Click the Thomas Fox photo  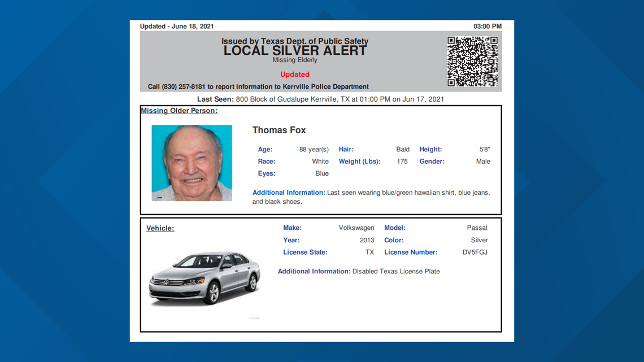[x=192, y=163]
